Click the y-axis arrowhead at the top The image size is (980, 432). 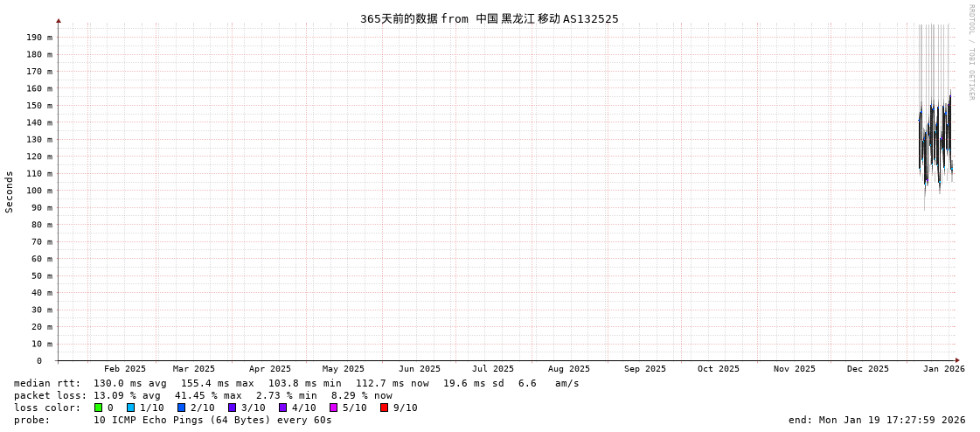click(x=59, y=20)
